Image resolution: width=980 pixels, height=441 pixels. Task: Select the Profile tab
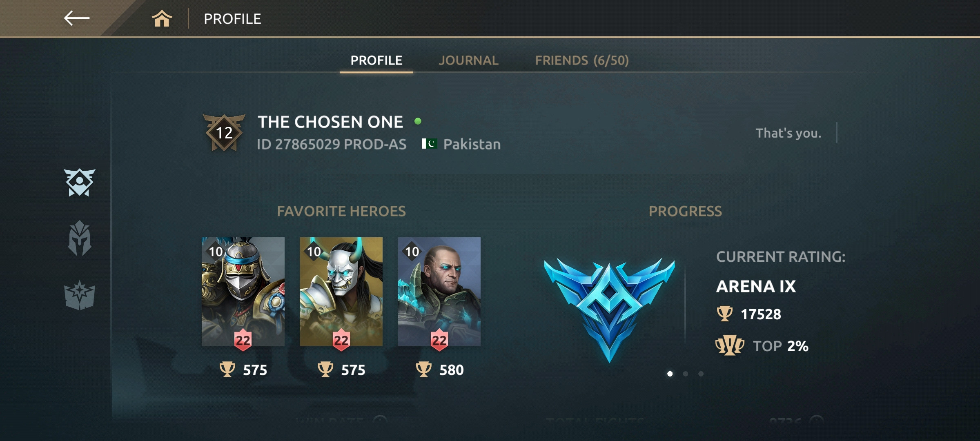tap(376, 60)
